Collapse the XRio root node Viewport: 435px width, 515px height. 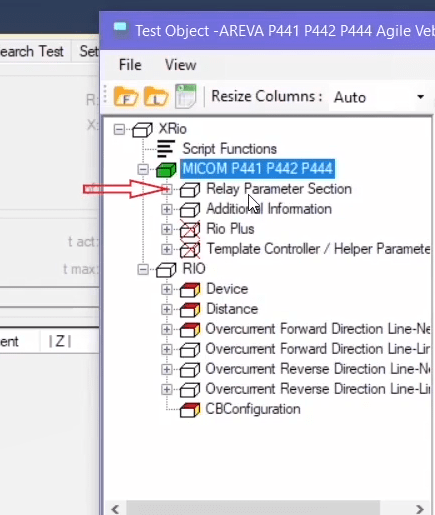(x=119, y=129)
